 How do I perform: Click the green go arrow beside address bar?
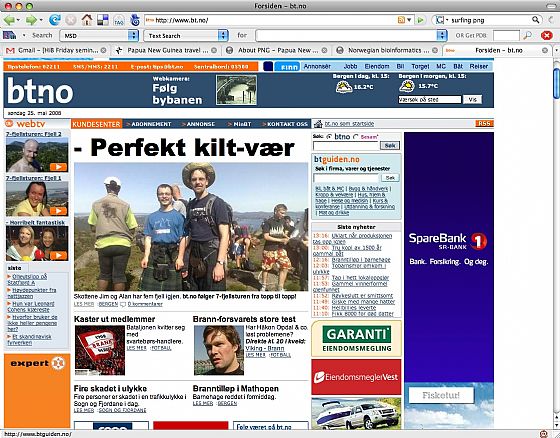coord(421,20)
